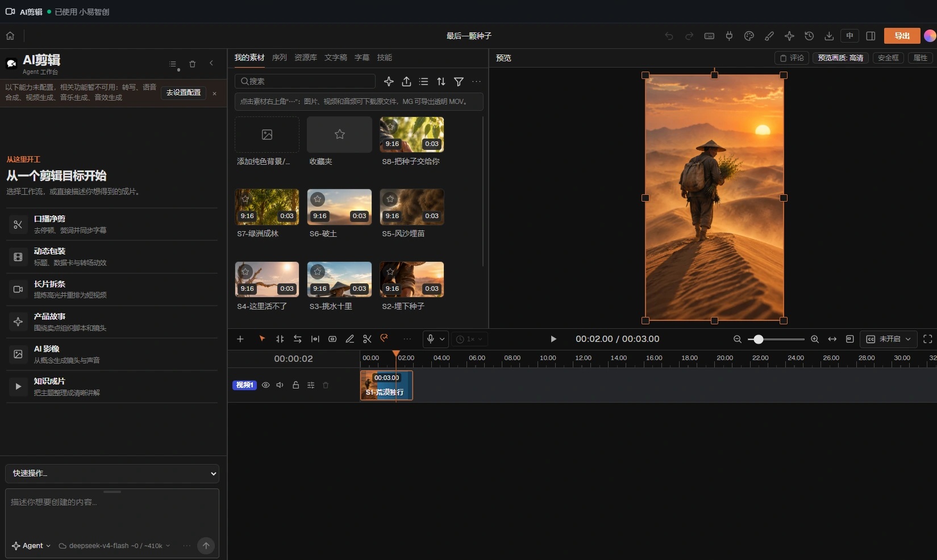Zoom in the timeline

pyautogui.click(x=814, y=339)
